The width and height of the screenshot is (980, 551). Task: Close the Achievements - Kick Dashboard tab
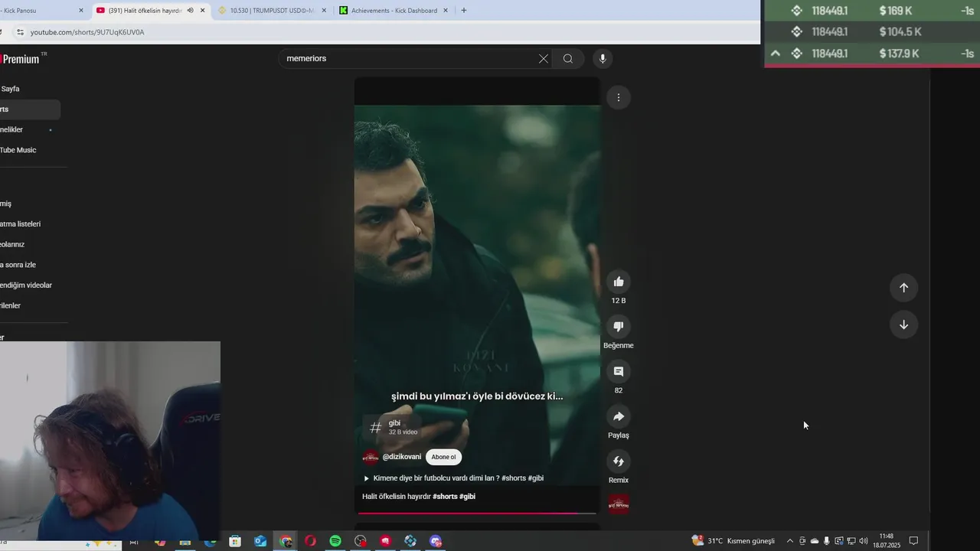446,11
